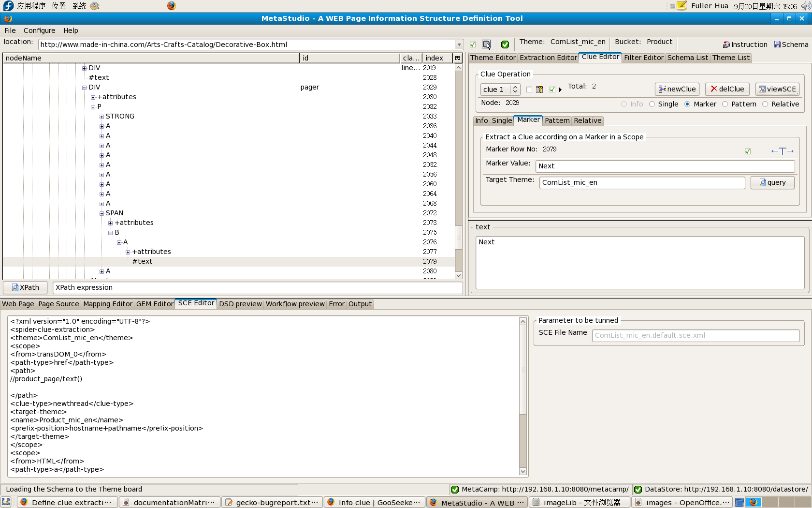Viewport: 812px width, 508px height.
Task: Open the Configure menu
Action: point(39,30)
